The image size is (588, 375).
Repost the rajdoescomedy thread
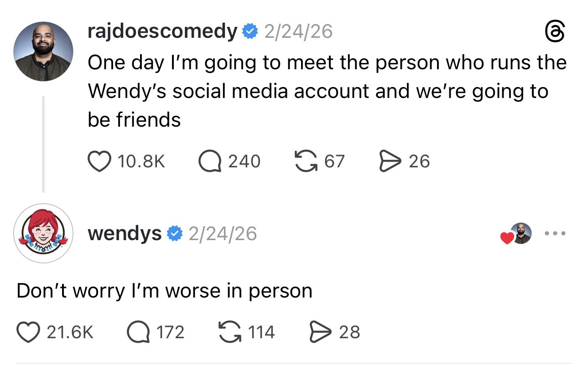307,161
